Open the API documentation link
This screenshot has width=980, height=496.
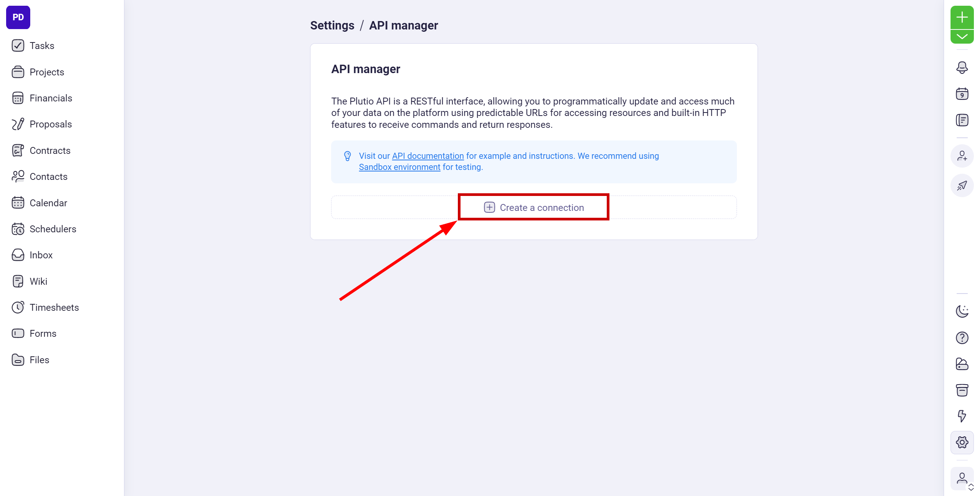(x=428, y=155)
